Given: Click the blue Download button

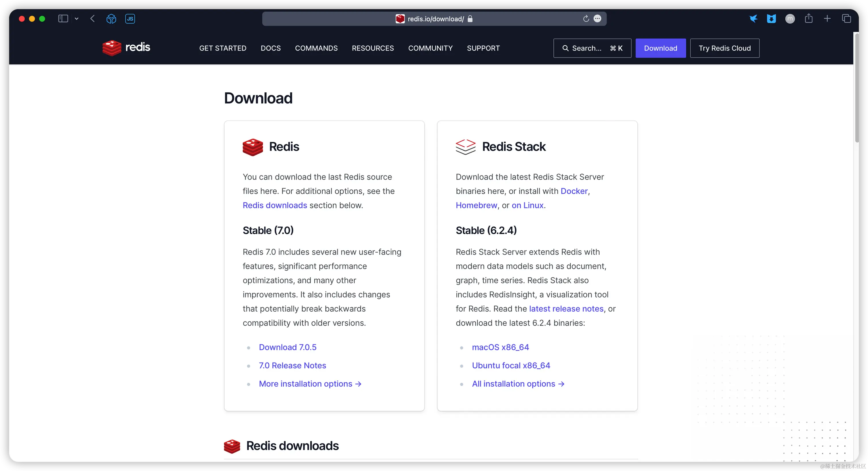Looking at the screenshot, I should pyautogui.click(x=660, y=48).
